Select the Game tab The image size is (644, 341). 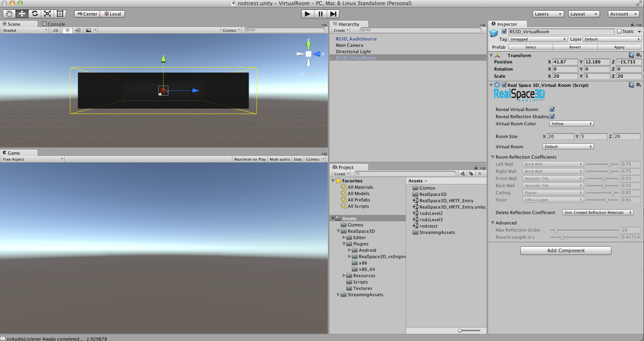pos(13,153)
